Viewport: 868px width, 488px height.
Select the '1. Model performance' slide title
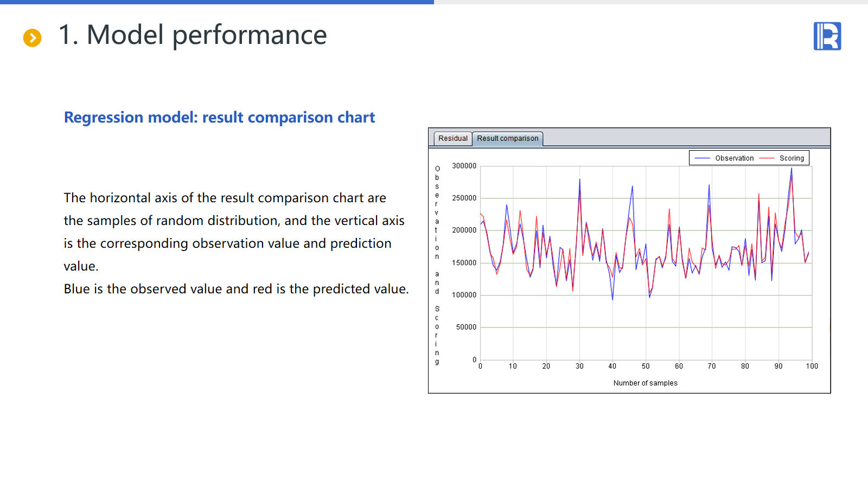click(x=192, y=35)
